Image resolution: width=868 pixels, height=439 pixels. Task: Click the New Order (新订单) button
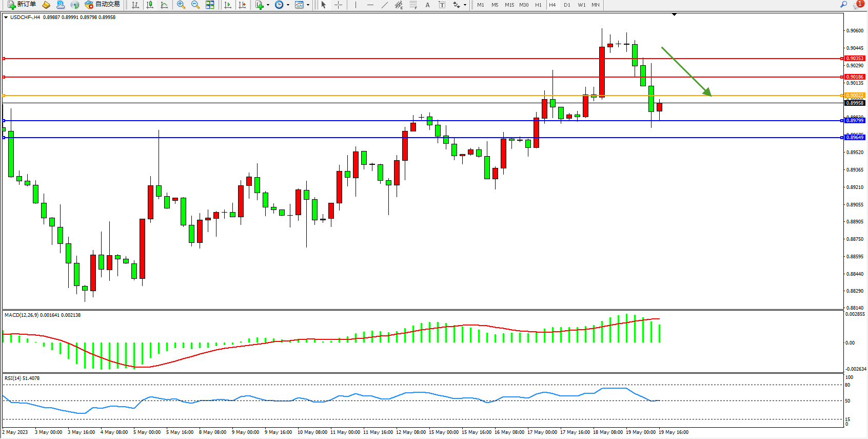pyautogui.click(x=22, y=5)
